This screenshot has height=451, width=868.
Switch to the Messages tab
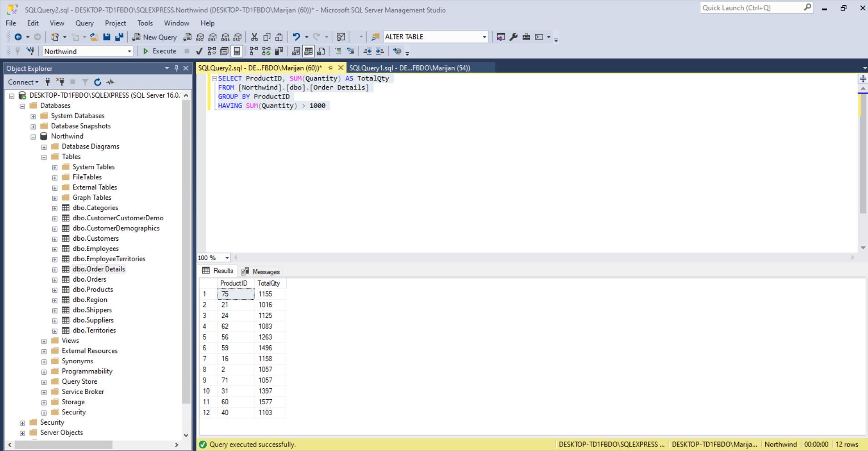point(260,272)
